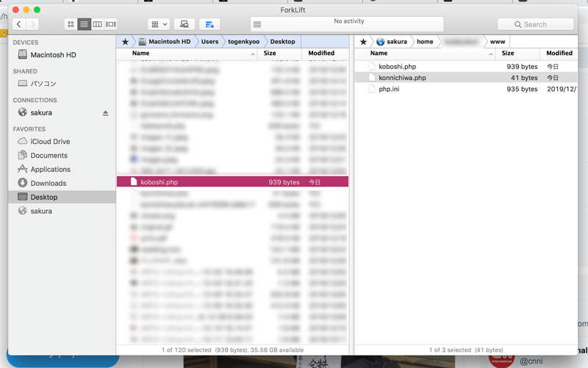Switch to column view mode
The width and height of the screenshot is (588, 368).
[x=98, y=24]
